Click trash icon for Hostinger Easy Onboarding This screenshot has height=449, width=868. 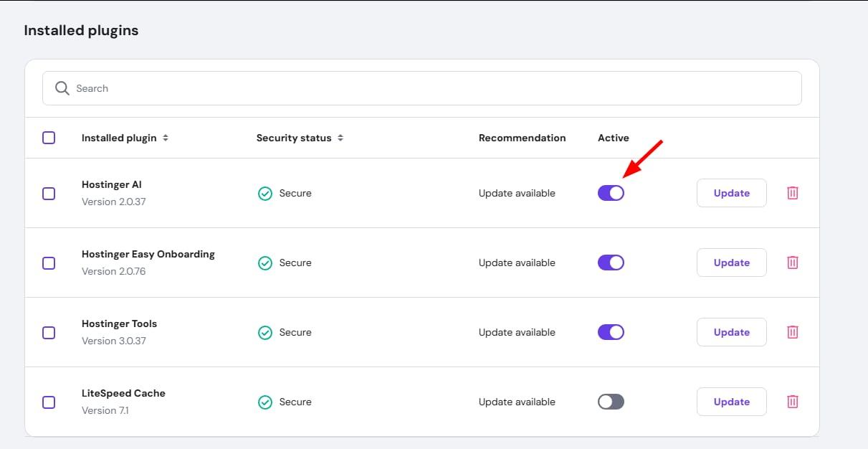792,263
